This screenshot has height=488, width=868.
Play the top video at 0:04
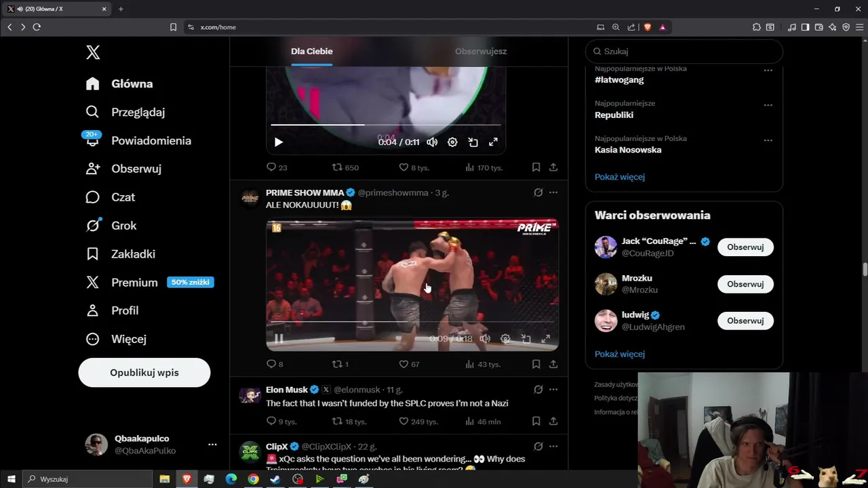[279, 142]
